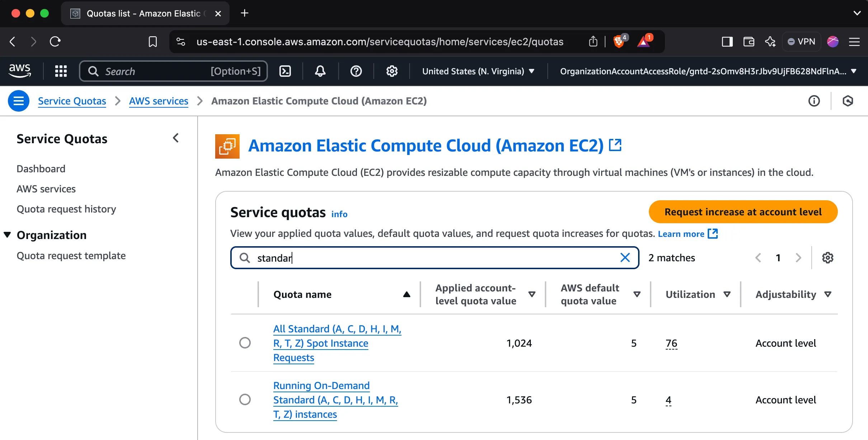Open AWS CloudShell terminal icon
This screenshot has height=440, width=868.
point(285,71)
